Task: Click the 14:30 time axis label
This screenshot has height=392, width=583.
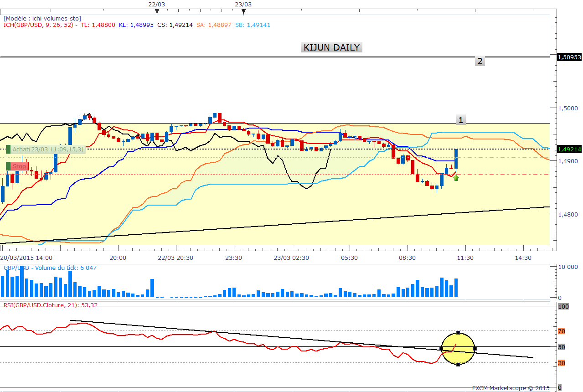Action: coord(523,258)
